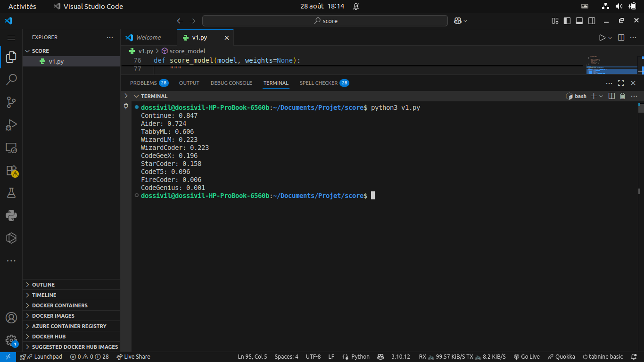Screen dimensions: 644x362
Task: Click the score command center search box
Action: [x=325, y=21]
